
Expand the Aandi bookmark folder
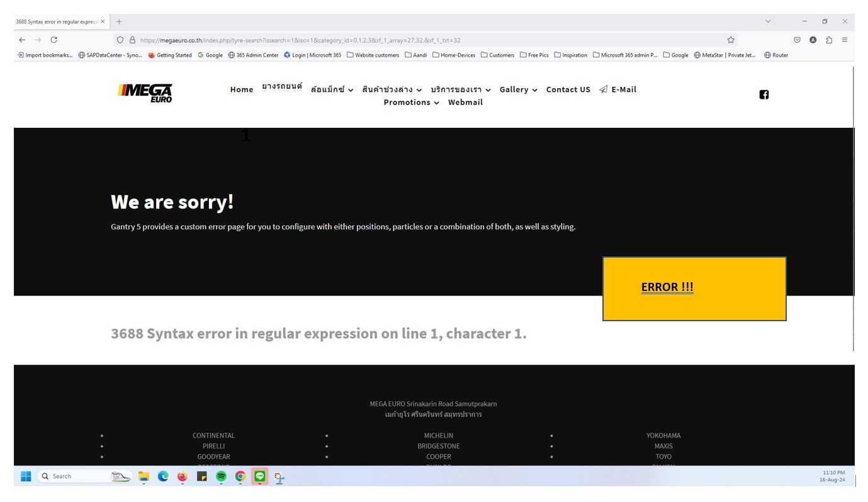coord(415,55)
